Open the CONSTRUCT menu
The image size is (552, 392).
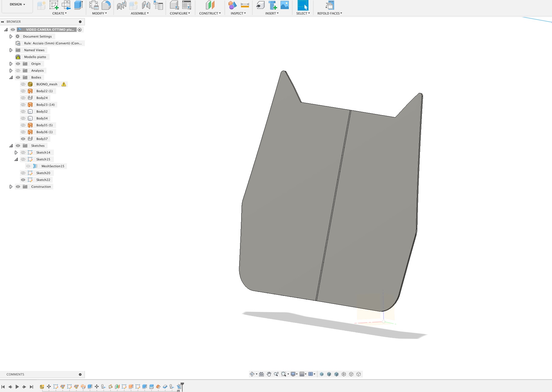pyautogui.click(x=210, y=13)
